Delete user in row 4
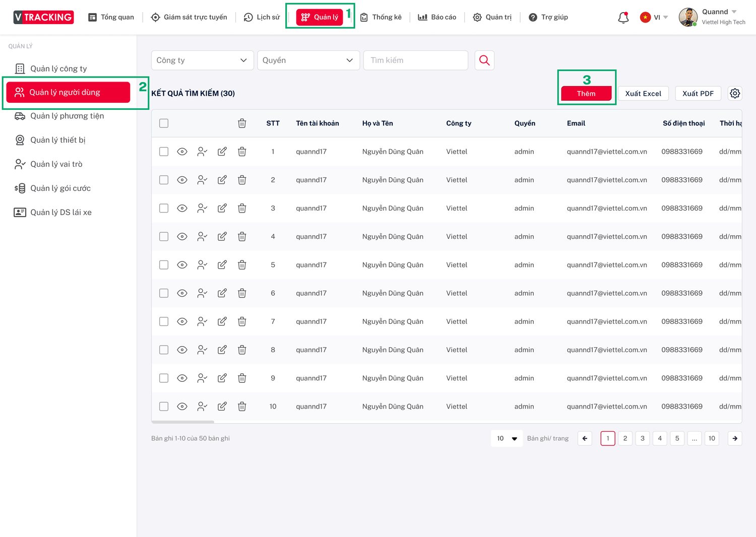 pos(242,236)
